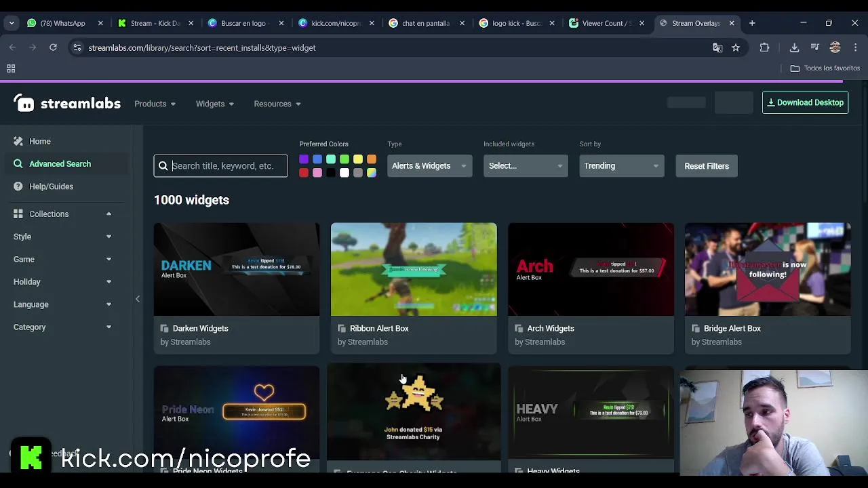Open a new browser tab with the plus icon
Image resolution: width=868 pixels, height=488 pixels.
point(752,23)
